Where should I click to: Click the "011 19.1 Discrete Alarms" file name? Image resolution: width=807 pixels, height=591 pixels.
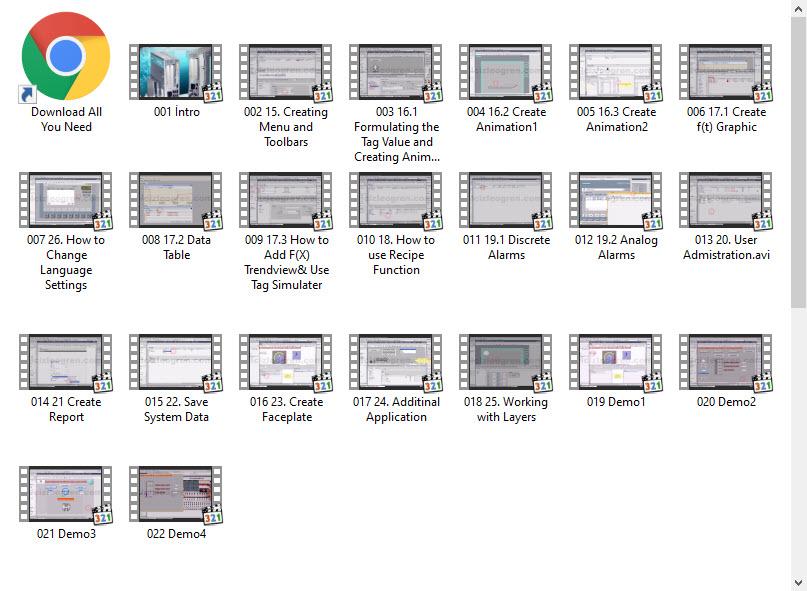[506, 248]
